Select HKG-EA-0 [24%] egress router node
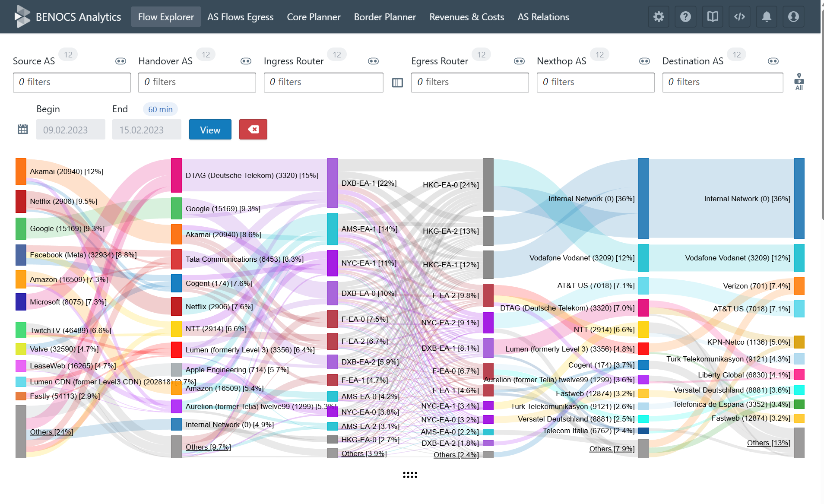Image resolution: width=824 pixels, height=504 pixels. (488, 185)
